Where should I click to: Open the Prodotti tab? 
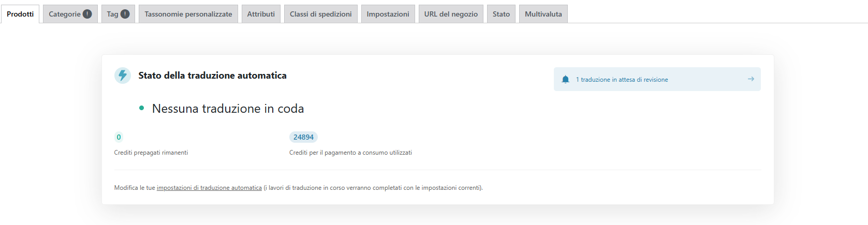pos(20,14)
